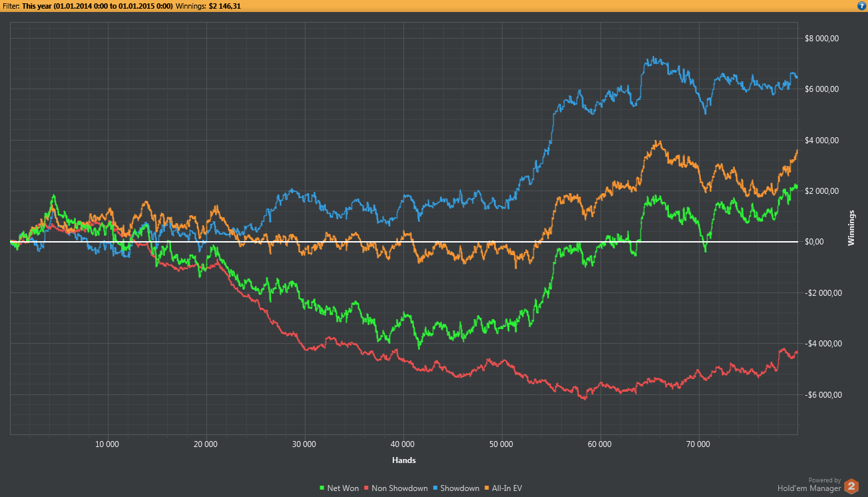868x497 pixels.
Task: Click the blue help icon
Action: pyautogui.click(x=861, y=5)
